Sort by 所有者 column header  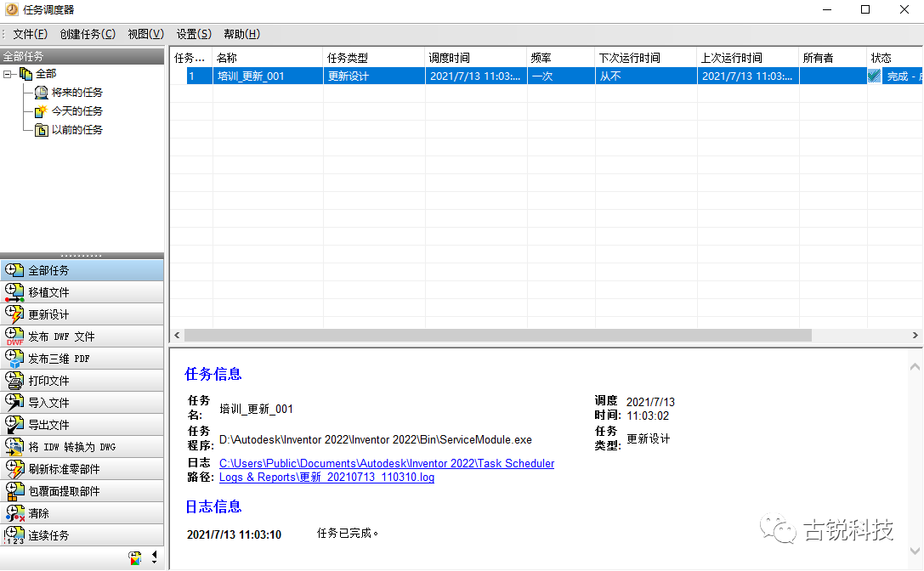tap(833, 58)
